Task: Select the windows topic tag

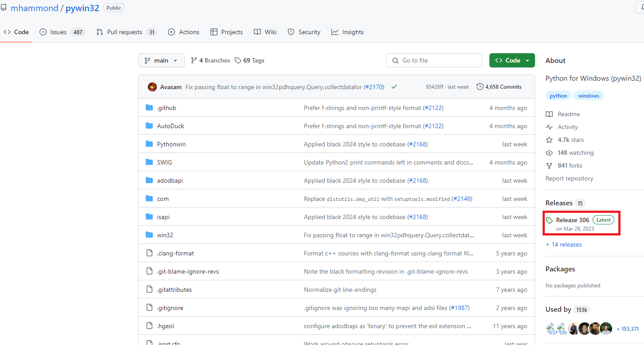Action: tap(589, 96)
